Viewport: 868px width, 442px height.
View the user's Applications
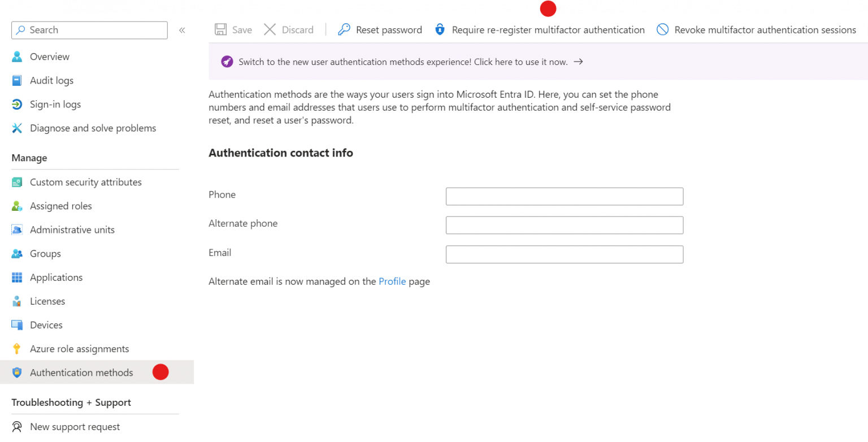pos(56,277)
